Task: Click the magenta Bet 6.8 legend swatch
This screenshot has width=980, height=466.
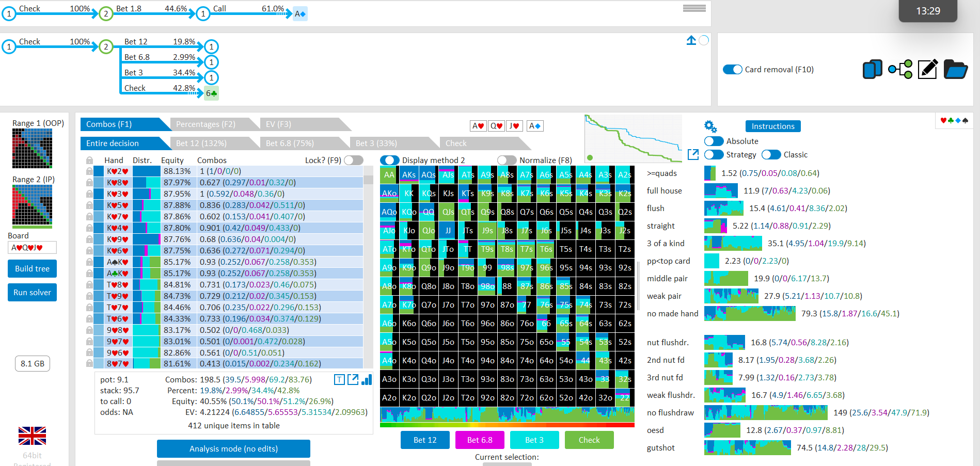Action: (x=480, y=440)
